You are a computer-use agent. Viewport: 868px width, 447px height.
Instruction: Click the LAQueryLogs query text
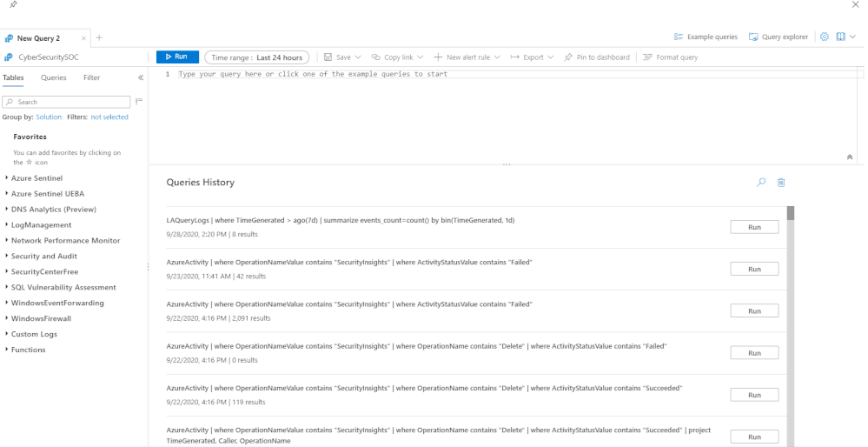pyautogui.click(x=341, y=220)
